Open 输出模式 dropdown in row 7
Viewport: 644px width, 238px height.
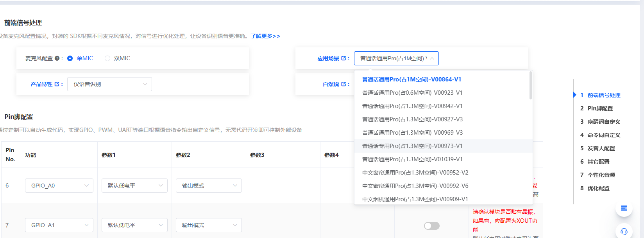point(209,225)
